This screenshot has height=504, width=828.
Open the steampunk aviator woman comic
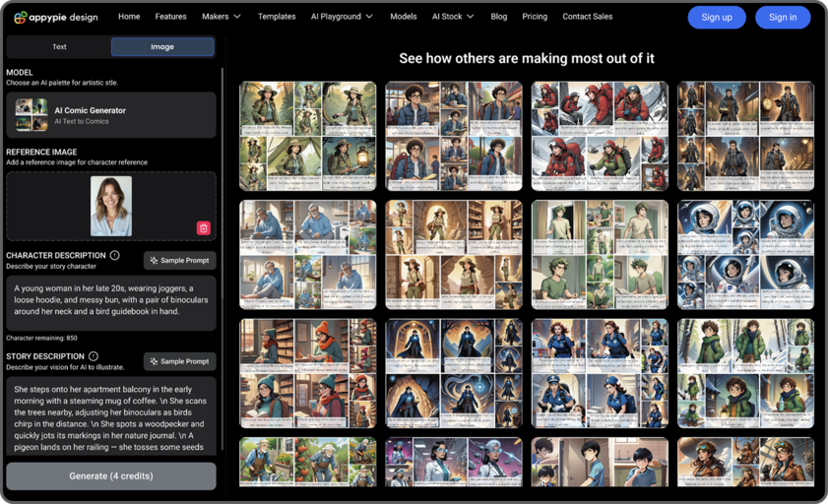click(x=745, y=462)
